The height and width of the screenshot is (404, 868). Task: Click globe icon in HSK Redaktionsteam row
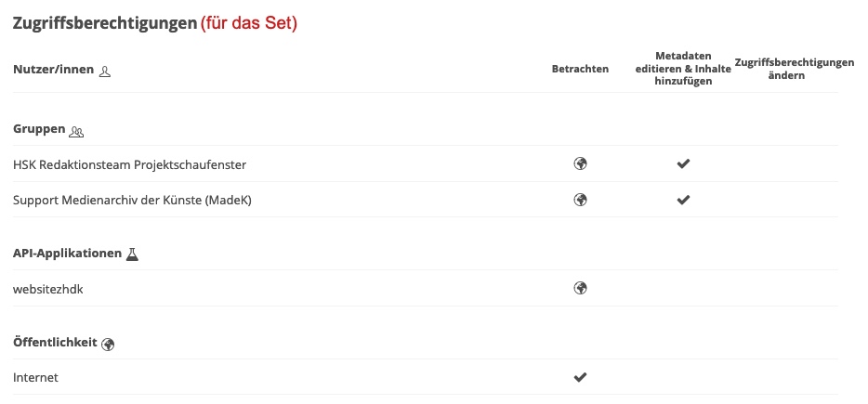581,164
